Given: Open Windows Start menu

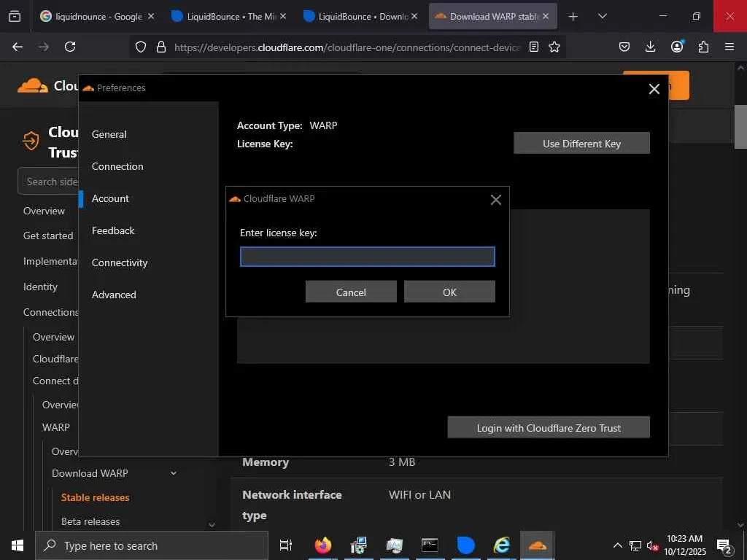Looking at the screenshot, I should pyautogui.click(x=18, y=545).
